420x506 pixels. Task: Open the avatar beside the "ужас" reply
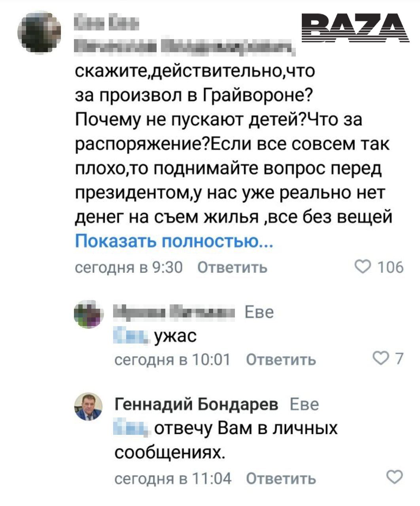click(x=89, y=315)
